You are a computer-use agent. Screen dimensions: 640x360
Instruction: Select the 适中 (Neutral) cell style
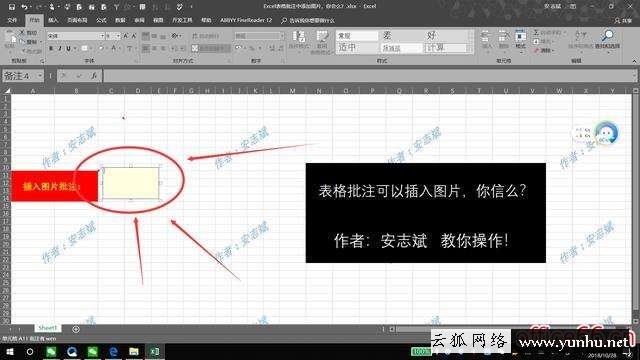(357, 48)
